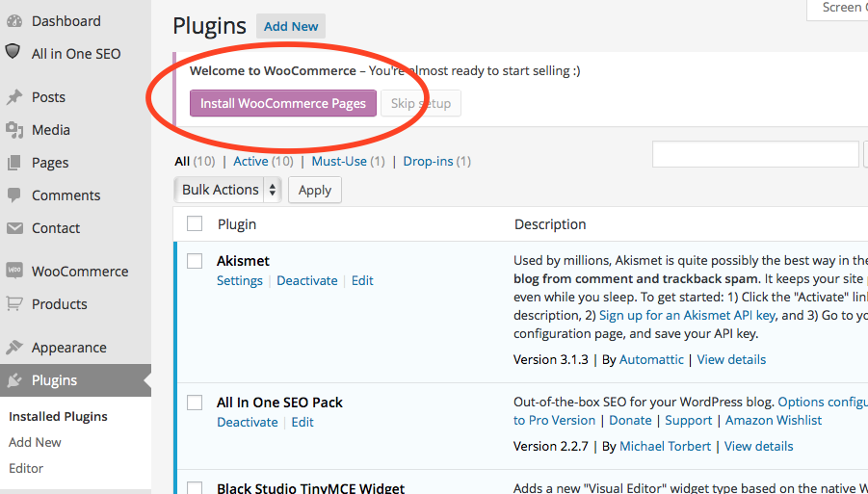Click the Akismet plugin name
Image resolution: width=868 pixels, height=494 pixels.
(243, 261)
